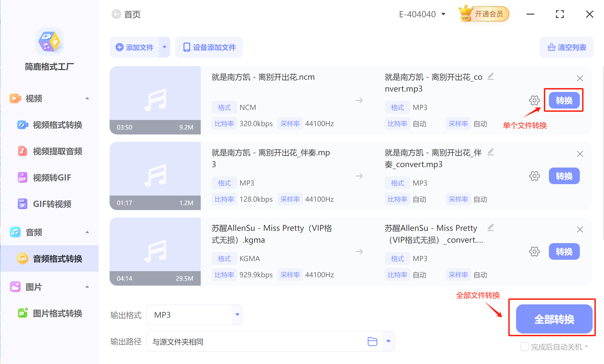Remove the KGMA file with its X
The height and width of the screenshot is (364, 604).
point(580,229)
